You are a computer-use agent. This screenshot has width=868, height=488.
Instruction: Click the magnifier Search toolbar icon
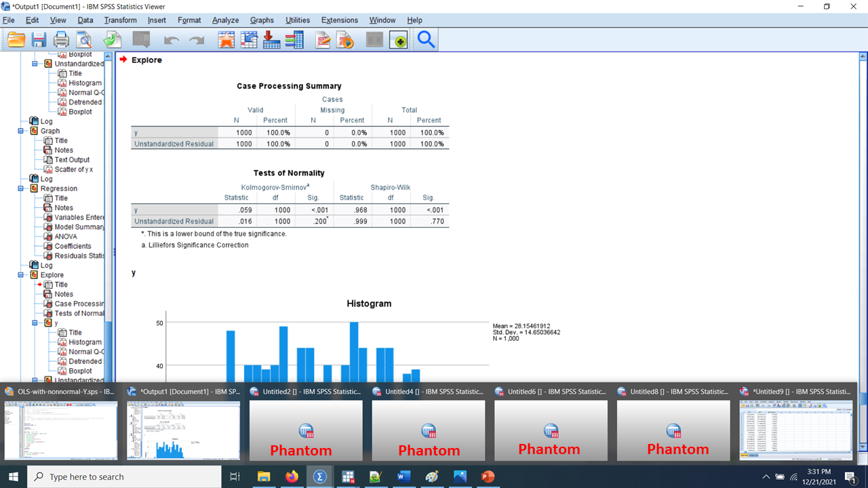tap(426, 40)
